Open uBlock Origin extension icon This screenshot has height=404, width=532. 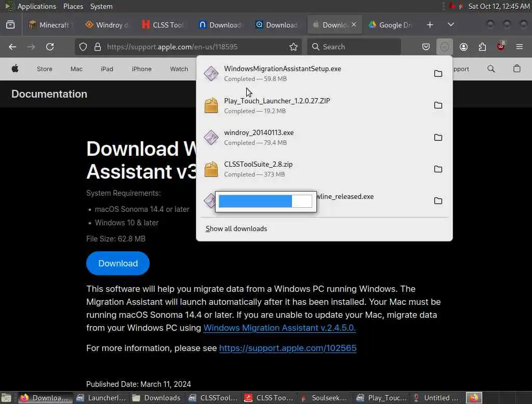[501, 47]
